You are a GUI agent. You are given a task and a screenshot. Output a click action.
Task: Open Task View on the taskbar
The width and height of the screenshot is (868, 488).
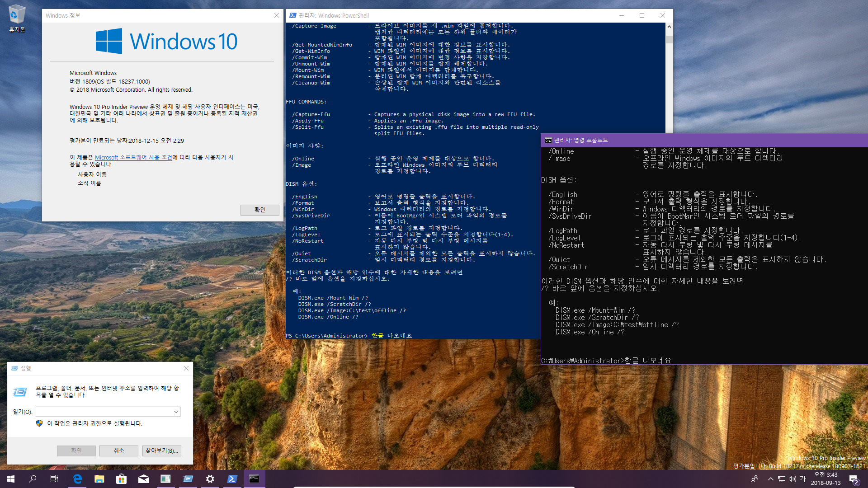click(54, 479)
